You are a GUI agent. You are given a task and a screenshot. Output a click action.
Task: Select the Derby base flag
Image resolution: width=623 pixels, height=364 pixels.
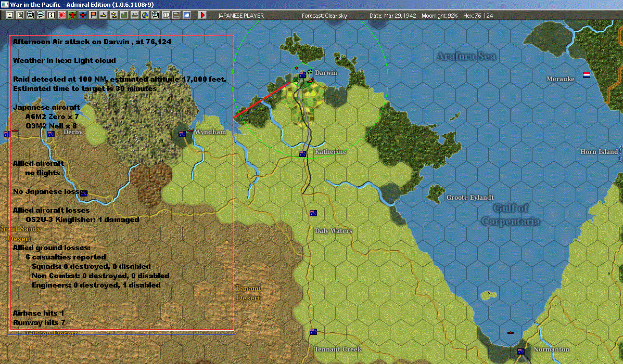tap(51, 134)
